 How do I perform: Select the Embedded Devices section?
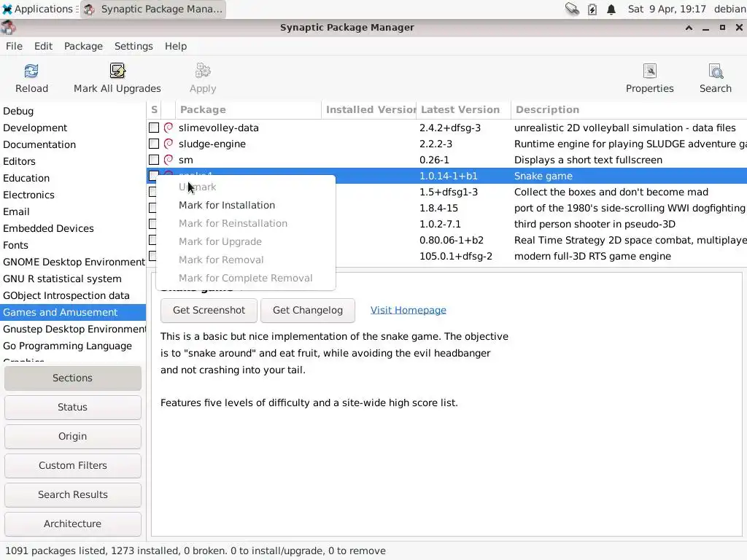(73, 228)
